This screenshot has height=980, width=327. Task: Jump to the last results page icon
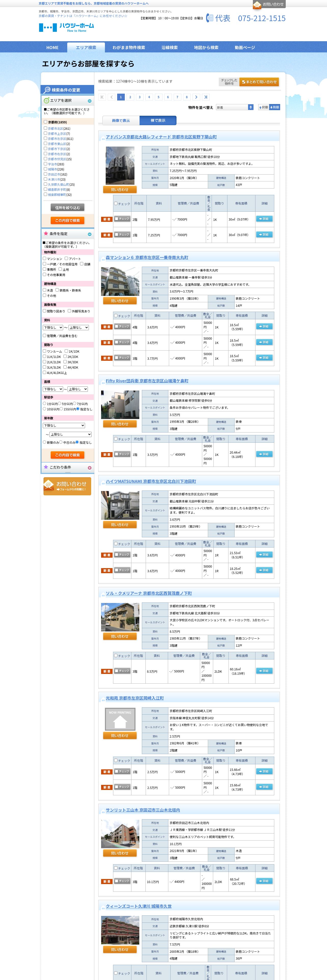[206, 97]
